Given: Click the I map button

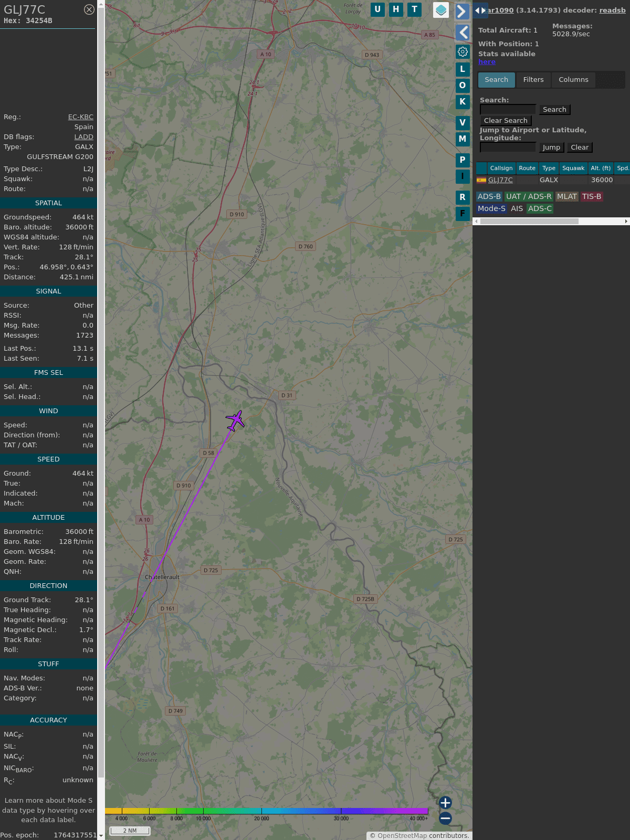Looking at the screenshot, I should pyautogui.click(x=463, y=176).
